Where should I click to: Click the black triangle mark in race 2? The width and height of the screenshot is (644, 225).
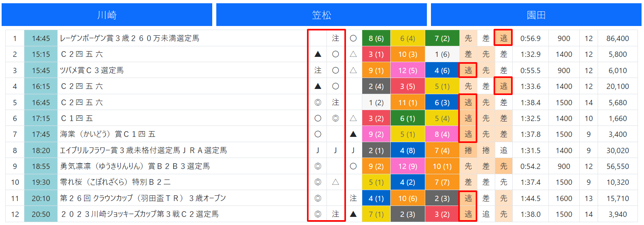coord(318,54)
